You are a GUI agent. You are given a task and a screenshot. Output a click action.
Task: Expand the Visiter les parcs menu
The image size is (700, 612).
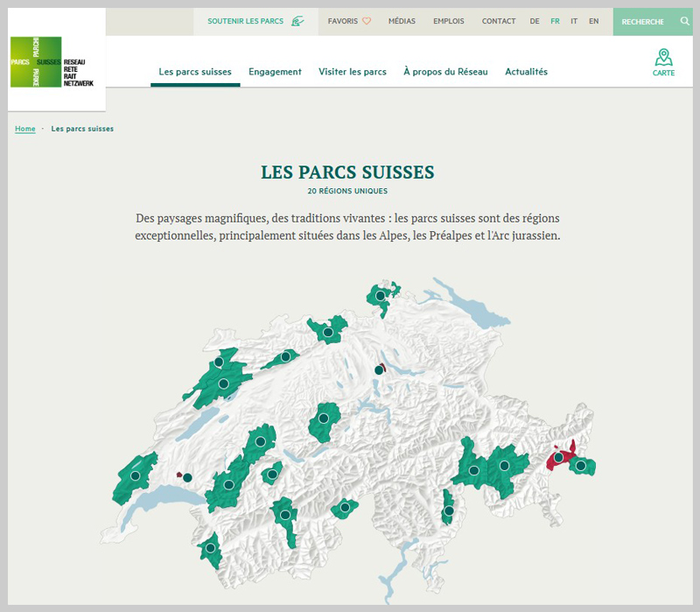pos(353,72)
